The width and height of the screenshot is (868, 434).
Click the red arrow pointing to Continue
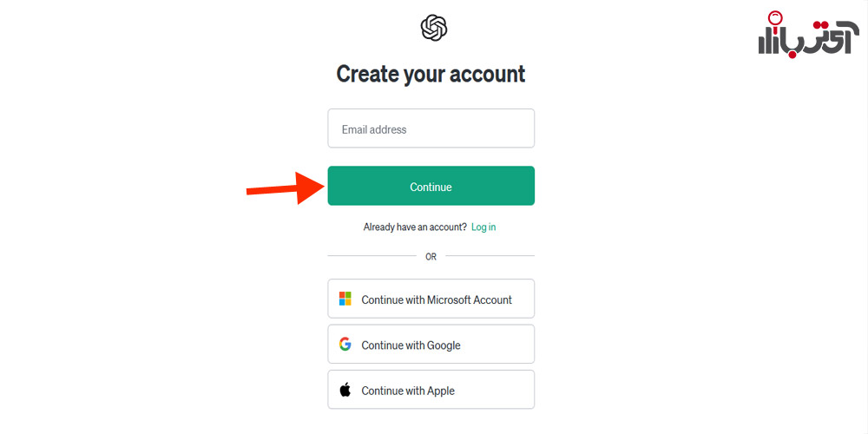click(x=286, y=188)
